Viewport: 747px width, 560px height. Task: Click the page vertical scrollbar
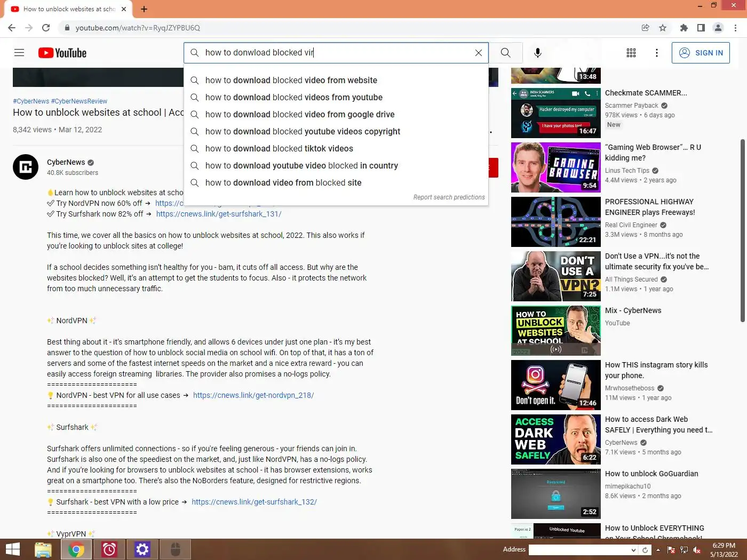pos(742,230)
